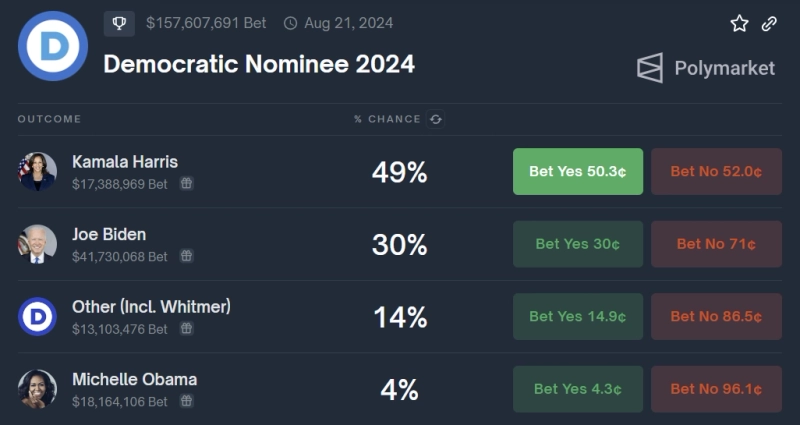Bet No on Joe Biden at 71¢

[x=716, y=244]
